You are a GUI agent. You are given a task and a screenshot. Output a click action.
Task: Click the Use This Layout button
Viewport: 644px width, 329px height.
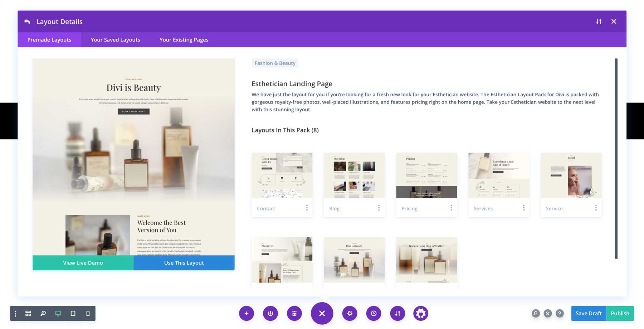[x=184, y=262]
